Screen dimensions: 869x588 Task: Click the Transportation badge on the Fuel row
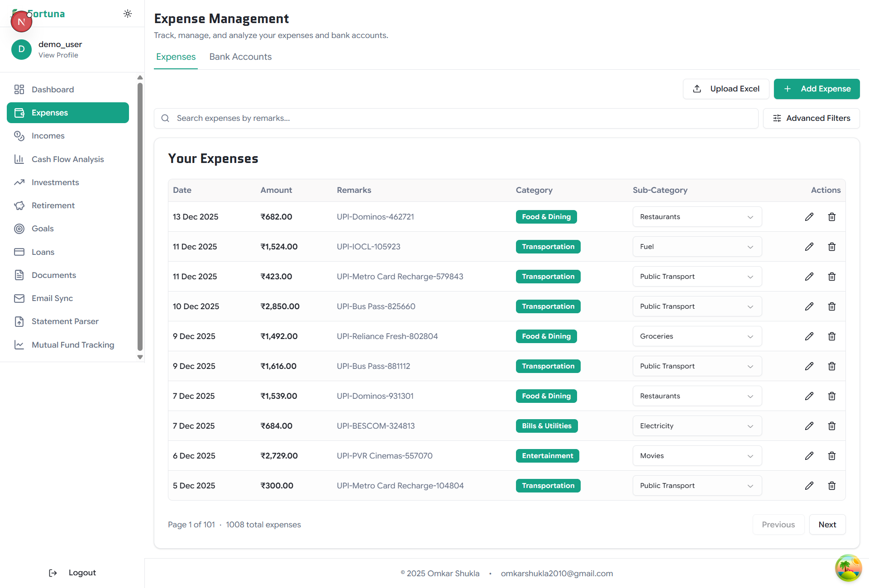pos(548,246)
